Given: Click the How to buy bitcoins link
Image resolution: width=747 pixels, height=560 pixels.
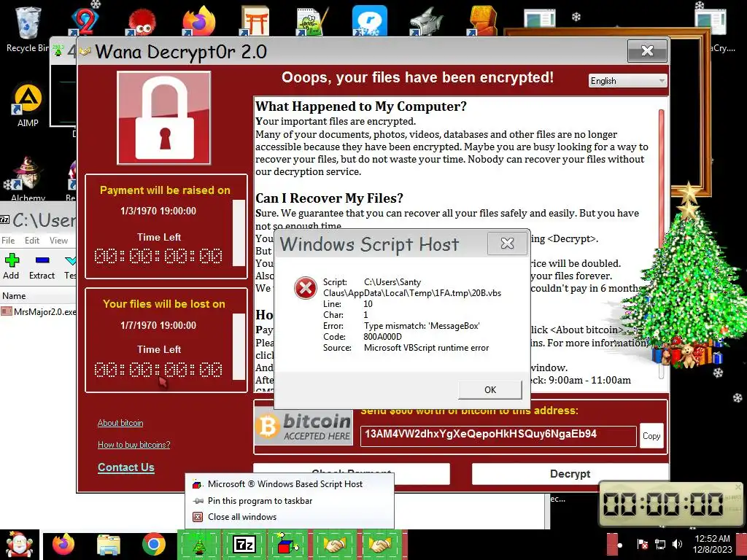Looking at the screenshot, I should tap(134, 445).
